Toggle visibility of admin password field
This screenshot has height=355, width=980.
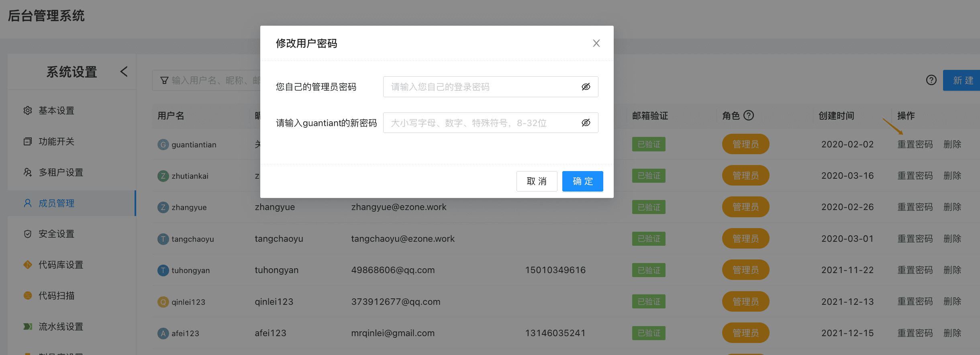click(586, 87)
